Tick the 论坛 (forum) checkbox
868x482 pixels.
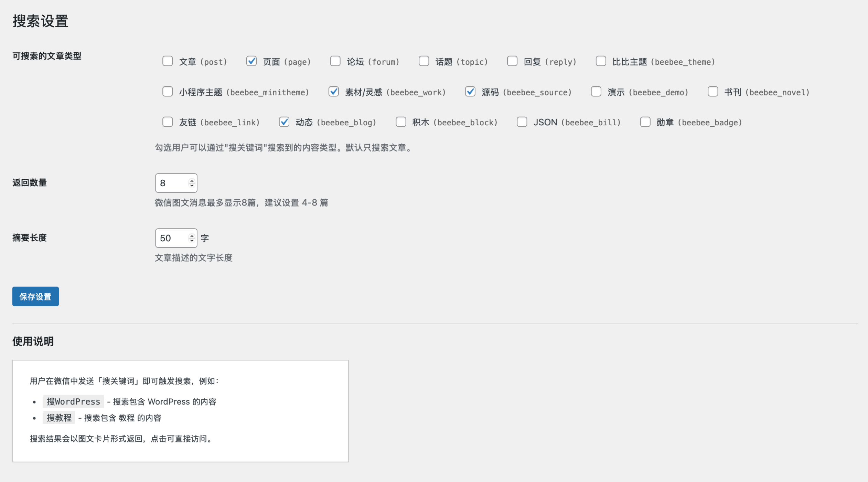(335, 61)
